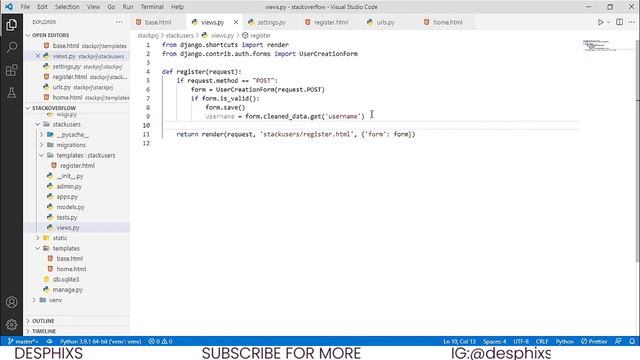Select the Python language mode
This screenshot has width=640, height=360.
point(564,341)
